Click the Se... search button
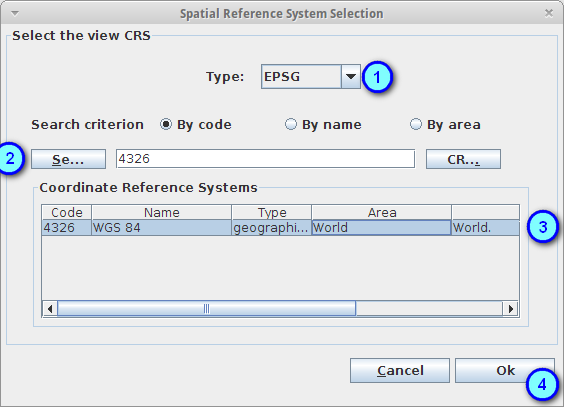 [68, 159]
